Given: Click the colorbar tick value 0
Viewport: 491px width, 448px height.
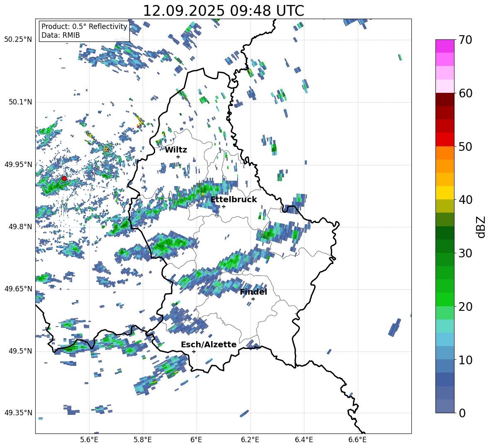Looking at the screenshot, I should [462, 413].
